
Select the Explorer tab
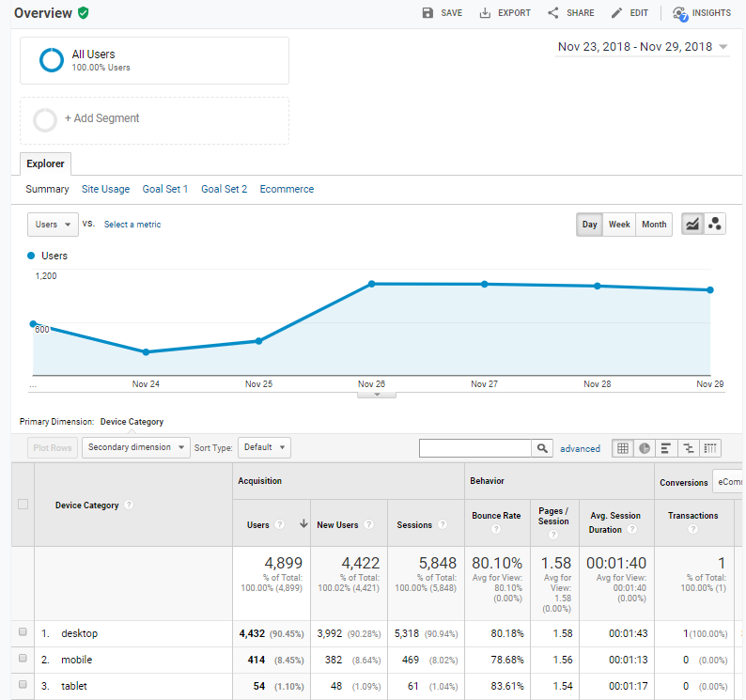point(46,163)
